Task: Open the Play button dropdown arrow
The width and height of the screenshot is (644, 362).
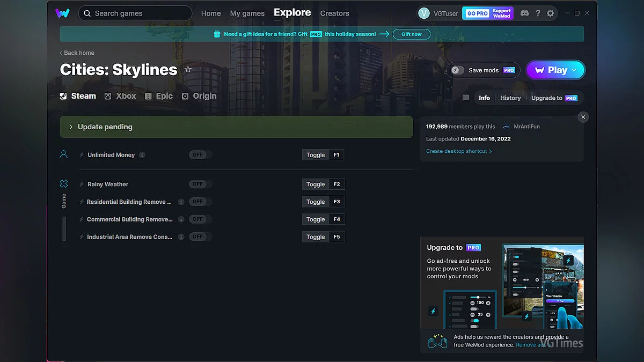Action: tap(574, 70)
